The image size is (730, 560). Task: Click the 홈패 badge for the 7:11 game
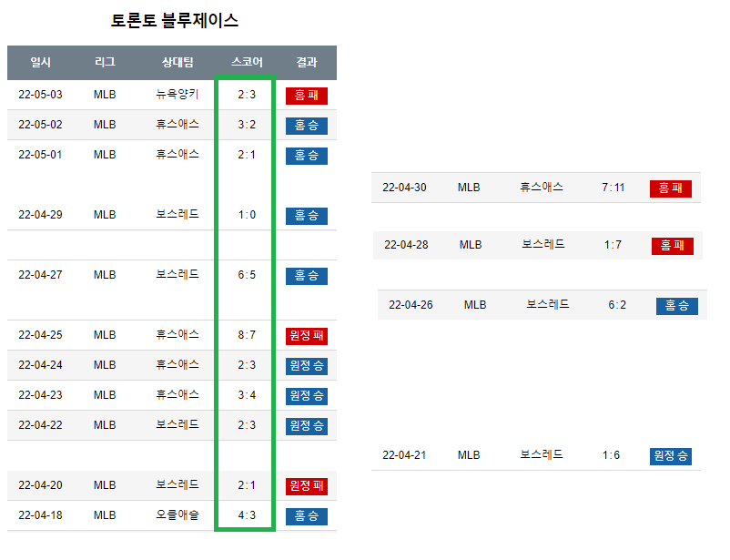(670, 188)
